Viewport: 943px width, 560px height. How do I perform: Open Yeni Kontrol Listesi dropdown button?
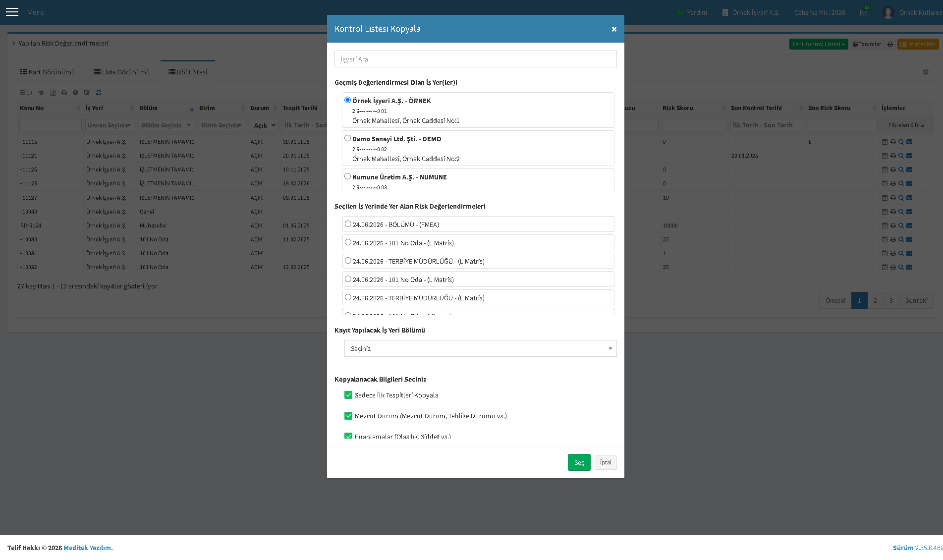819,44
